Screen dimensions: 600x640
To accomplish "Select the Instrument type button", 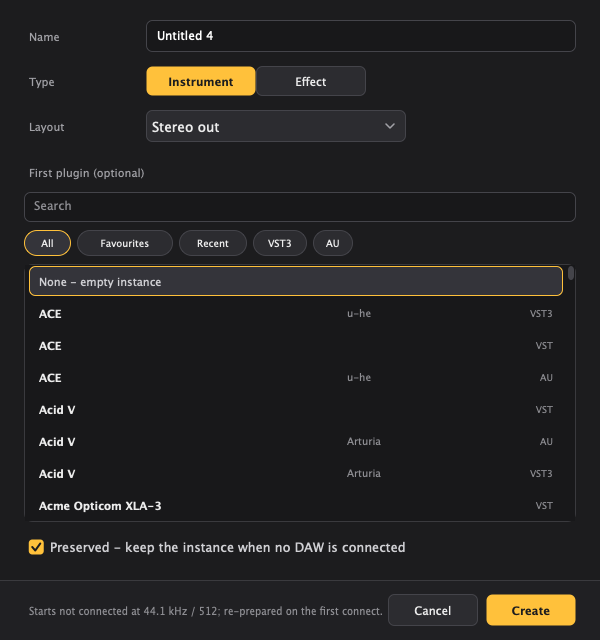I will (201, 81).
